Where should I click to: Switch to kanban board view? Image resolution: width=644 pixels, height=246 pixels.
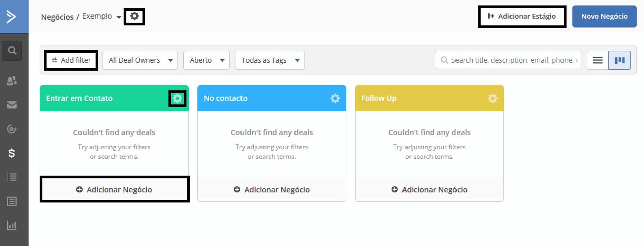tap(619, 60)
